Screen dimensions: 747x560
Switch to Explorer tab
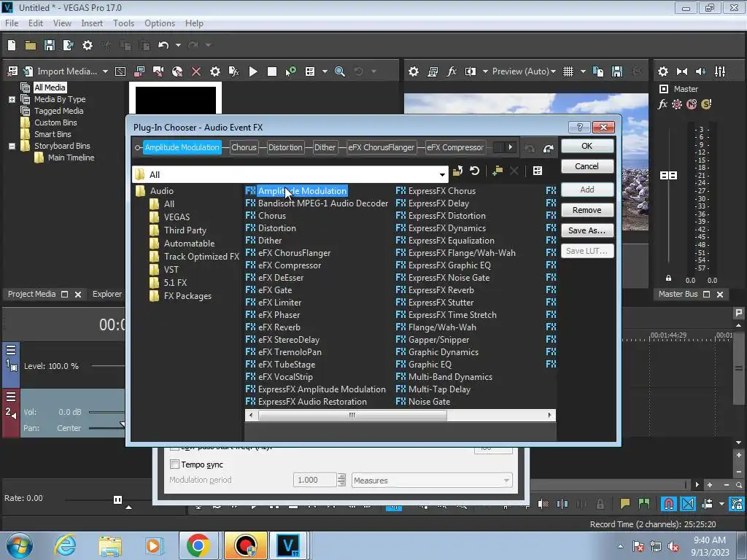coord(107,294)
